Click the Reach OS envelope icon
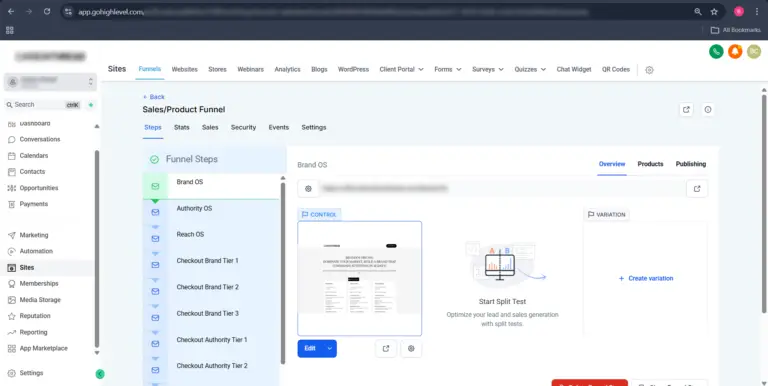Screen dimensions: 768x386 pos(155,239)
